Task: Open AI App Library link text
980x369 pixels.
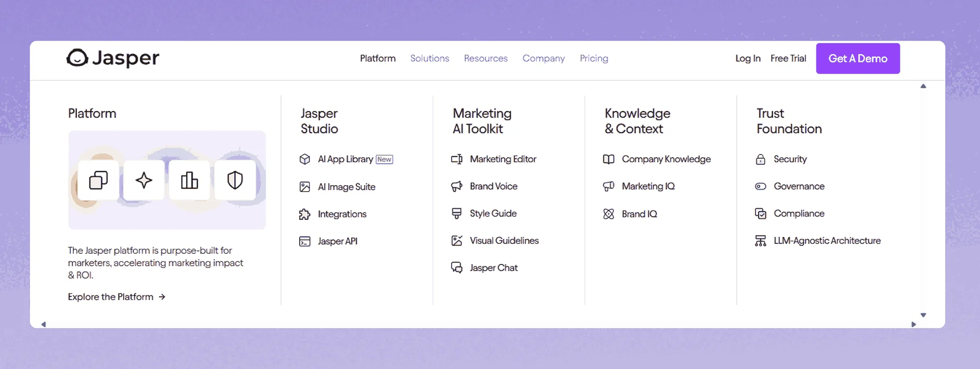Action: click(345, 159)
